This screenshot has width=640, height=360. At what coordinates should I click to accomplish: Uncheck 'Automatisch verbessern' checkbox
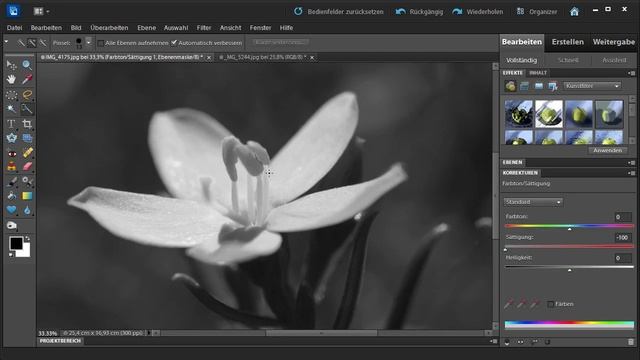pos(174,42)
